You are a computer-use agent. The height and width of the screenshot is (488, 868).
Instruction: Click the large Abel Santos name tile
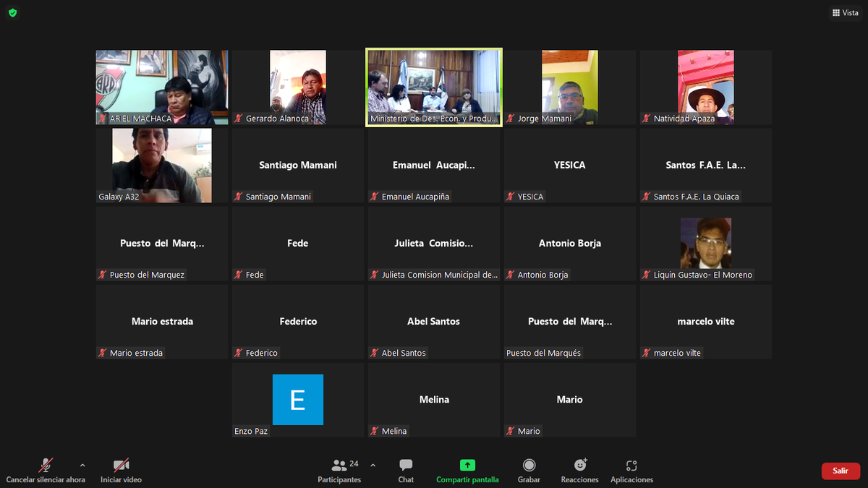(x=434, y=322)
